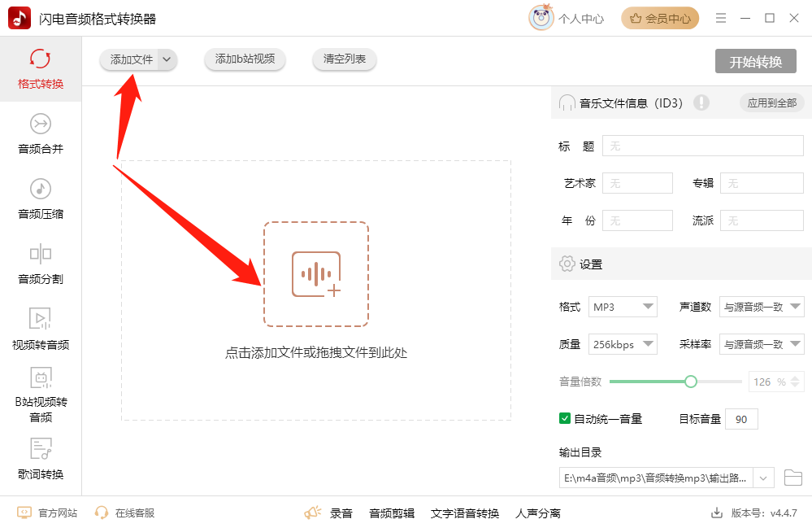The image size is (812, 528).
Task: Open the 音频压缩 audio compression module
Action: (x=41, y=199)
